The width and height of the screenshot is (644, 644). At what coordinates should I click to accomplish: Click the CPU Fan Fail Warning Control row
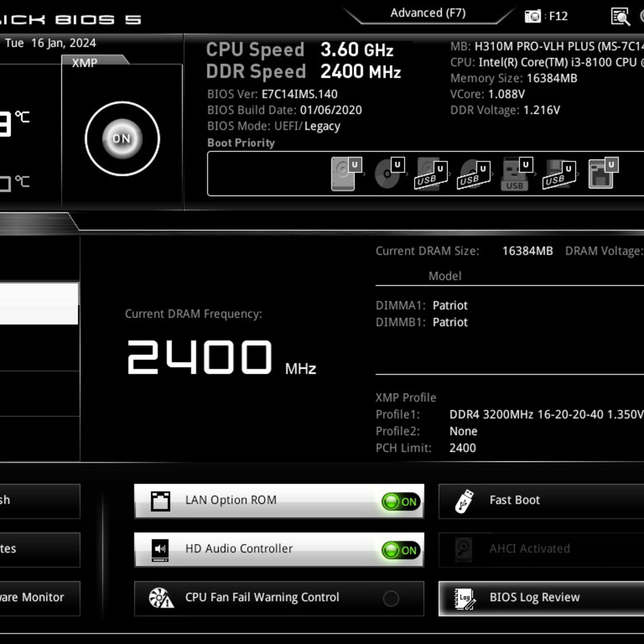pyautogui.click(x=279, y=599)
